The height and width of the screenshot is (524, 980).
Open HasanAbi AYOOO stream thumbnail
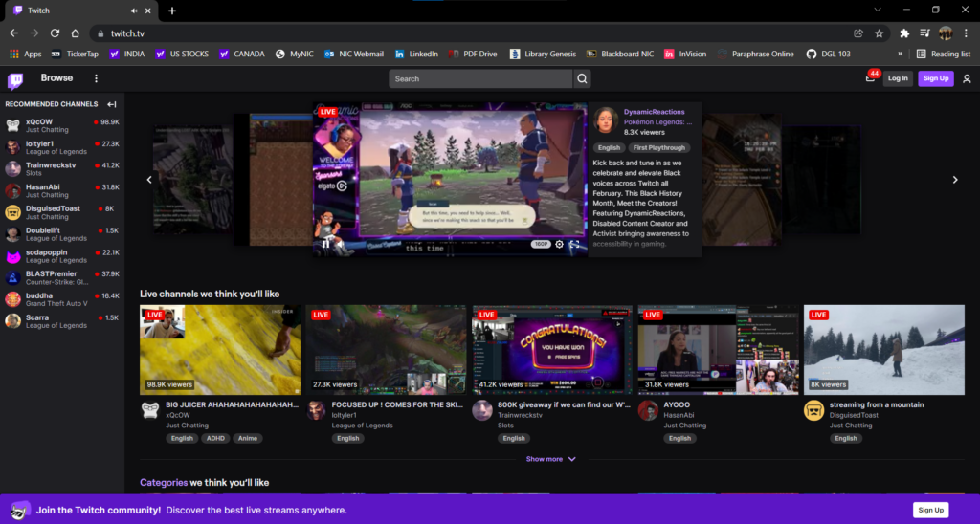718,350
